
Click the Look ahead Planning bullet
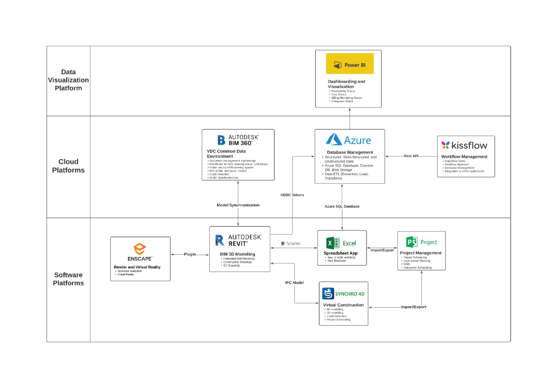[417, 261]
